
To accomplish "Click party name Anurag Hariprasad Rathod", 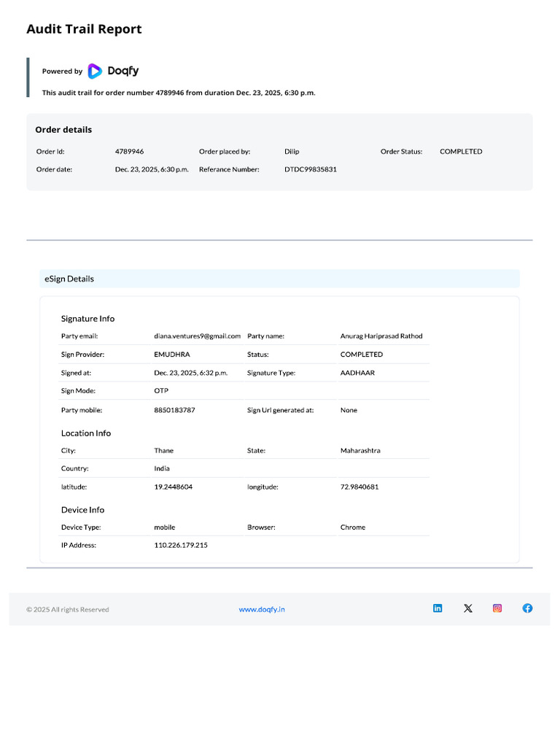I will pos(381,336).
